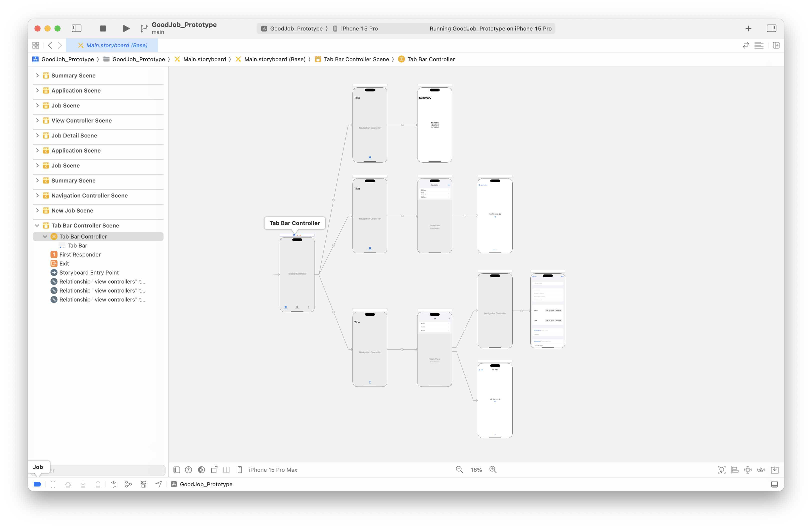
Task: Select the Main.storyboard (Base) tab
Action: [112, 45]
